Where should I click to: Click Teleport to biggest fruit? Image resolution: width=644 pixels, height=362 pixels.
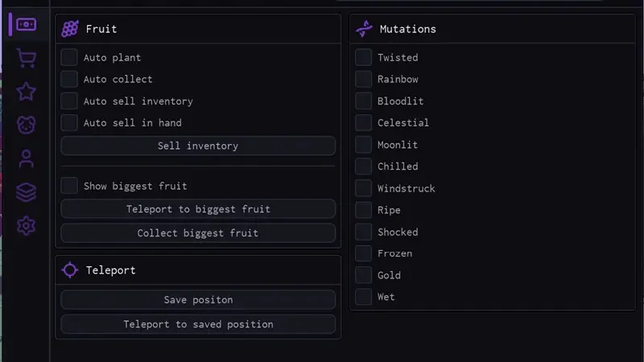click(198, 209)
